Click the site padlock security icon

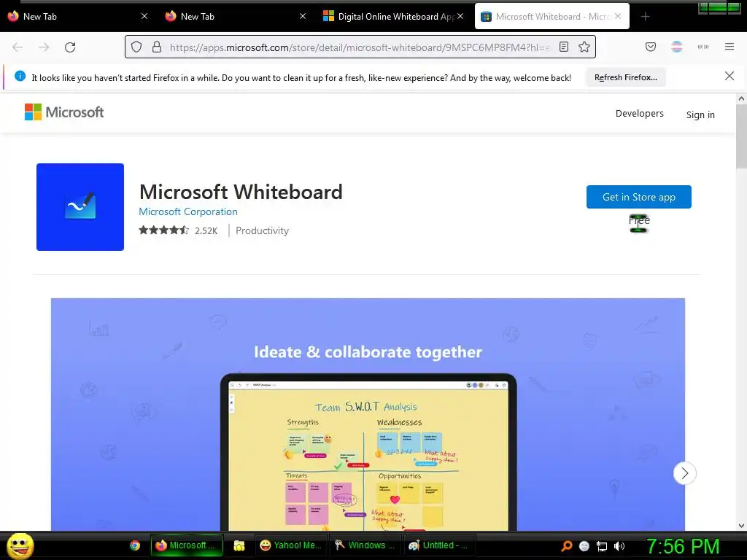[x=157, y=47]
